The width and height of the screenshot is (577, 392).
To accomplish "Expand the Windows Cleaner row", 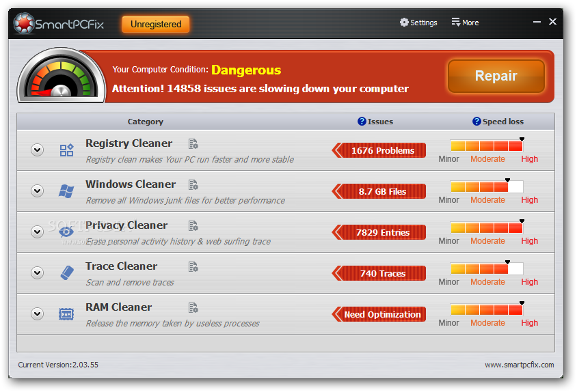I will (x=37, y=191).
